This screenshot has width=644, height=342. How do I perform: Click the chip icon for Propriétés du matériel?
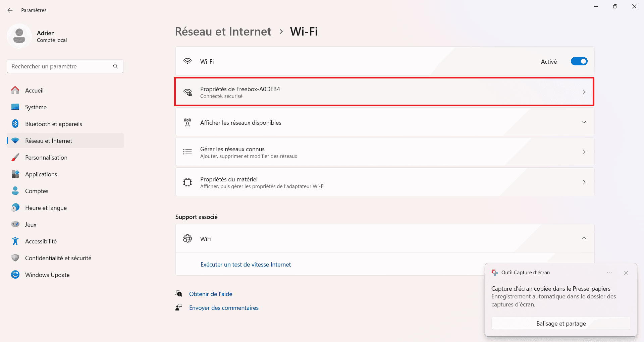[187, 182]
